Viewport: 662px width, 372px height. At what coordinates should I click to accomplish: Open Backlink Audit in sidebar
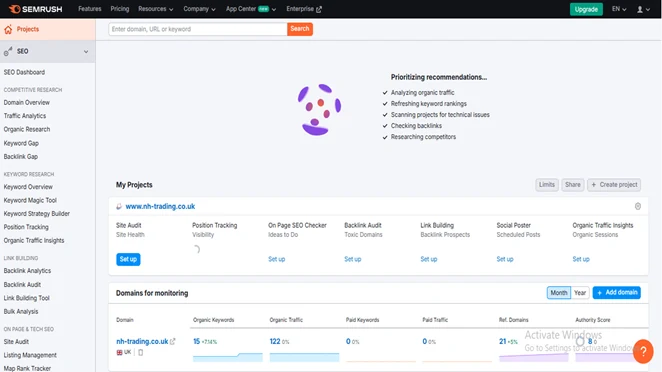[x=22, y=285]
